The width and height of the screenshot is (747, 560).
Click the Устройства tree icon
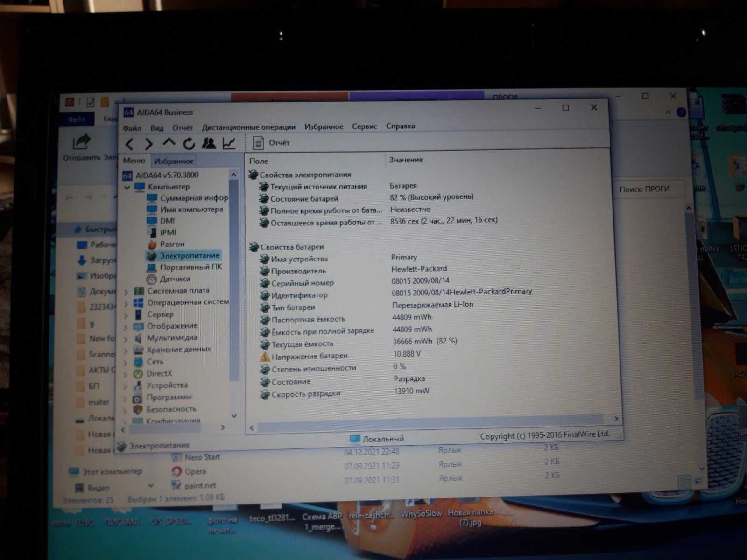138,386
